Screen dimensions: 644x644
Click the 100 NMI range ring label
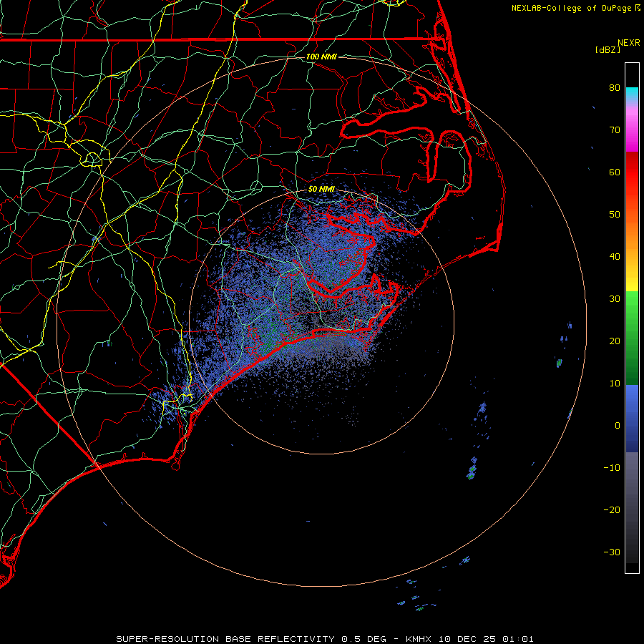coord(321,57)
